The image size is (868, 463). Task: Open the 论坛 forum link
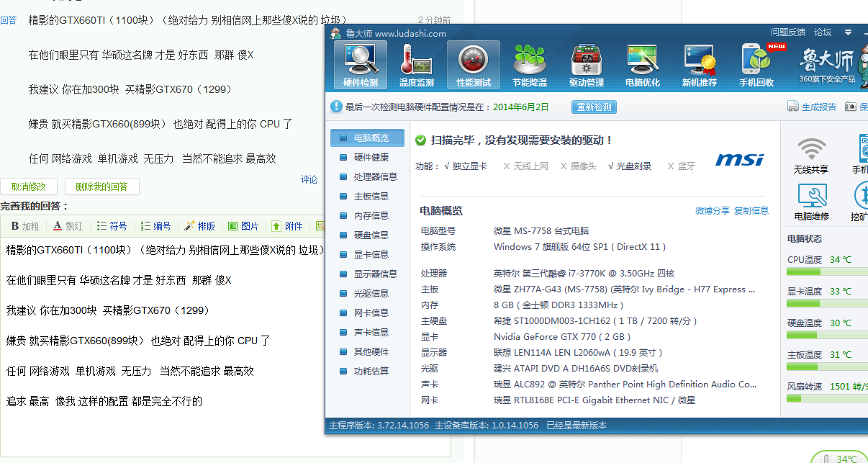[x=823, y=32]
